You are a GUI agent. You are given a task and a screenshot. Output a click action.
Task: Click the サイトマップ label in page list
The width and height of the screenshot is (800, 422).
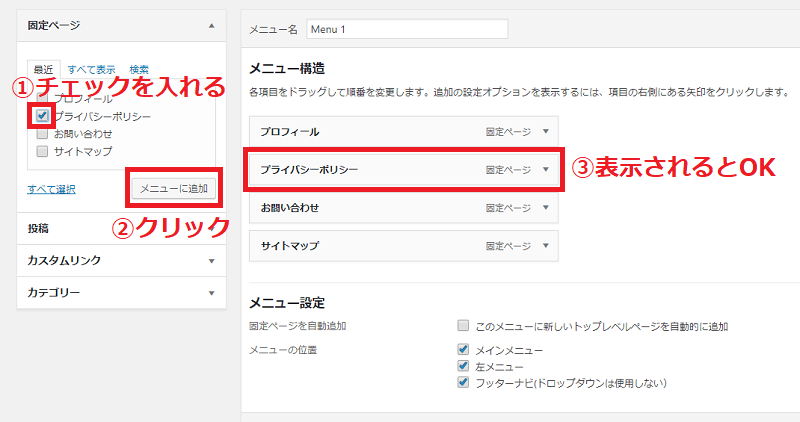83,151
